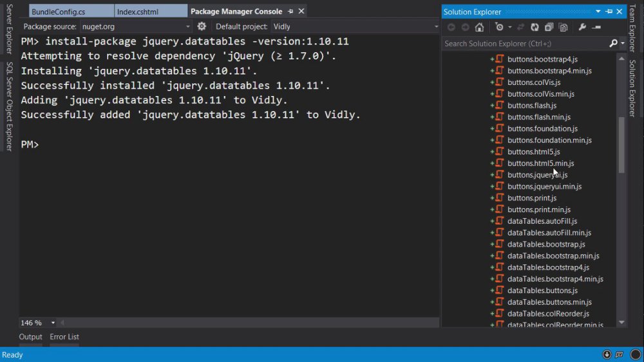Select buttons.flash.js file
The height and width of the screenshot is (362, 644).
[532, 105]
